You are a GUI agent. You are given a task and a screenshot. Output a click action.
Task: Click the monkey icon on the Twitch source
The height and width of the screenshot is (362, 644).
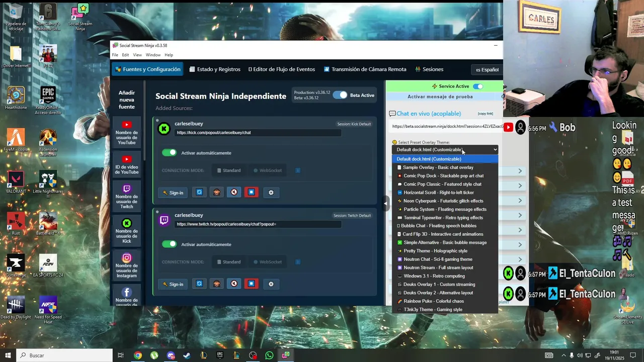[216, 284]
